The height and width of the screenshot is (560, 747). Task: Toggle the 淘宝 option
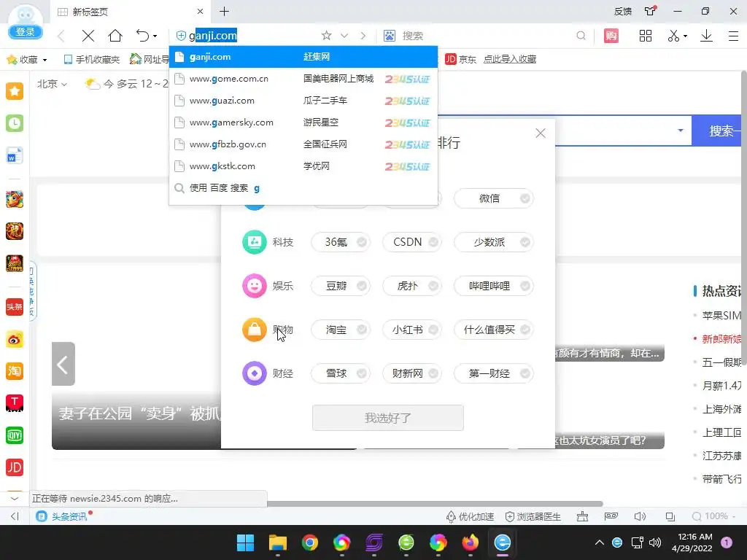[341, 330]
